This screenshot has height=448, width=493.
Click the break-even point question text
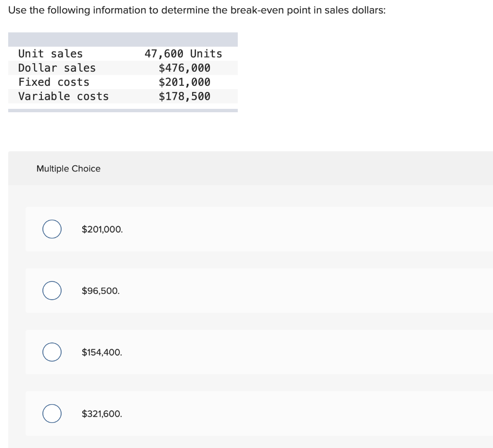tap(196, 11)
